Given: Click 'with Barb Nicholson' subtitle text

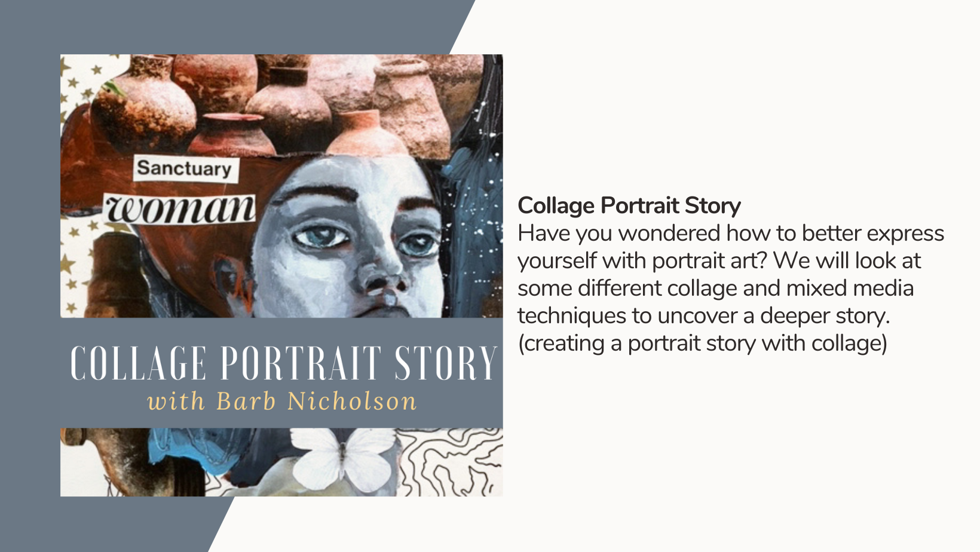Looking at the screenshot, I should [282, 401].
